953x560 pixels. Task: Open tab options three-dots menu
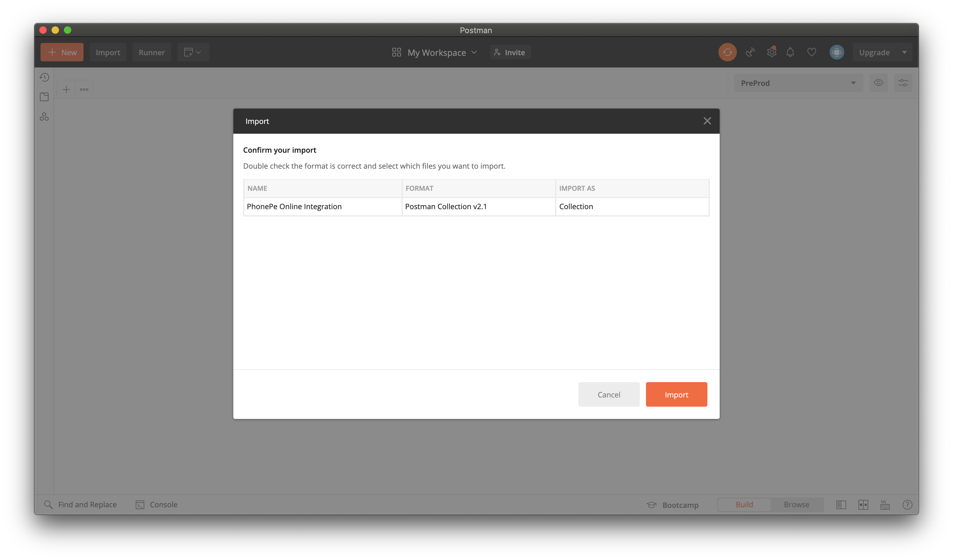(84, 90)
